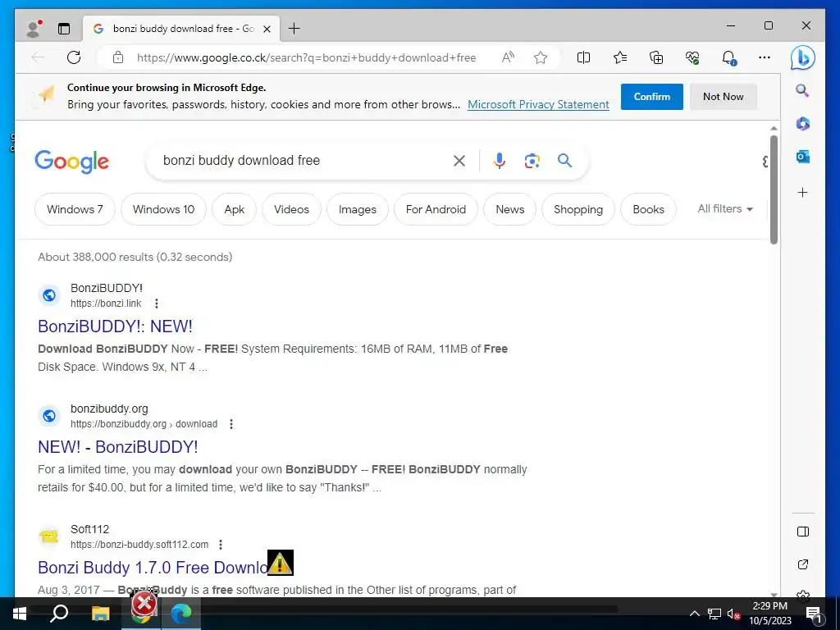Viewport: 840px width, 630px height.
Task: Filter results For Android
Action: pos(436,209)
